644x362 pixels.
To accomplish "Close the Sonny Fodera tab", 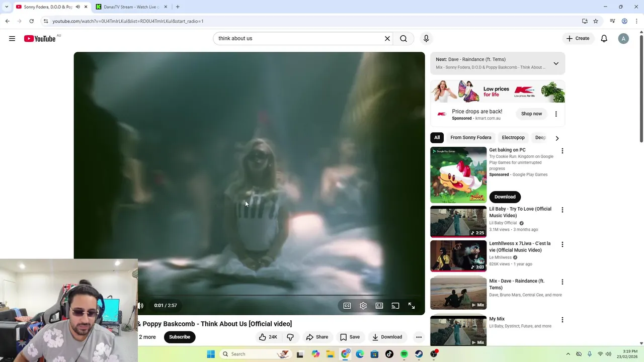I will pyautogui.click(x=86, y=7).
